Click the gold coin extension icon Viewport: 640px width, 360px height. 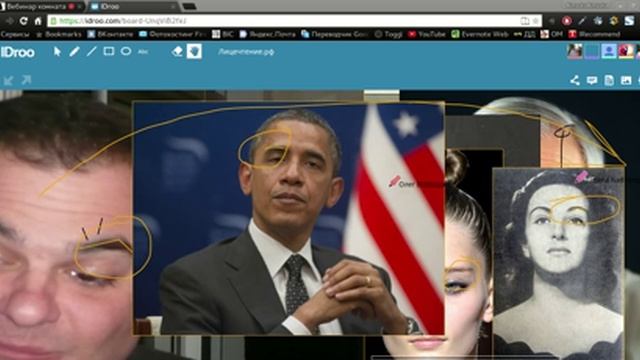(613, 20)
